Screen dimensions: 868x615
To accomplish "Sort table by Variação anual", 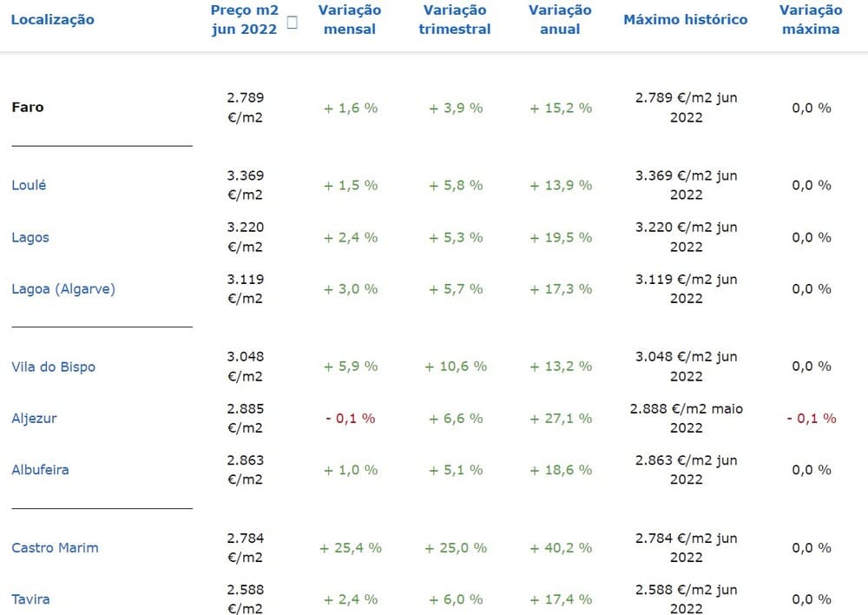I will point(560,20).
